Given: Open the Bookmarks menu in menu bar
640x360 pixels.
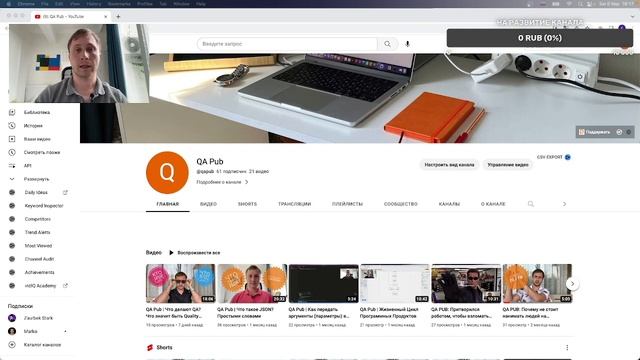Looking at the screenshot, I should click(x=119, y=4).
